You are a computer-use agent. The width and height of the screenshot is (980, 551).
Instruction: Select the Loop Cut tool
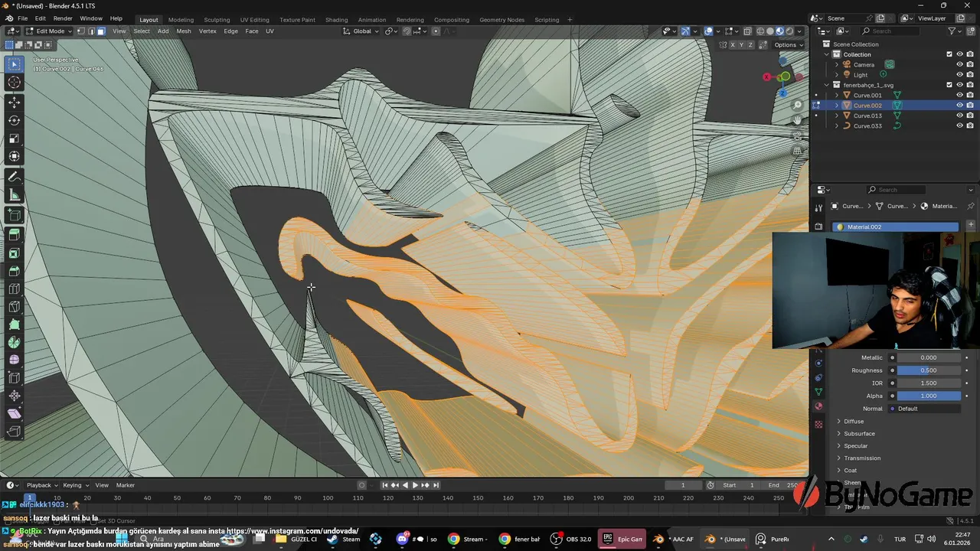14,289
